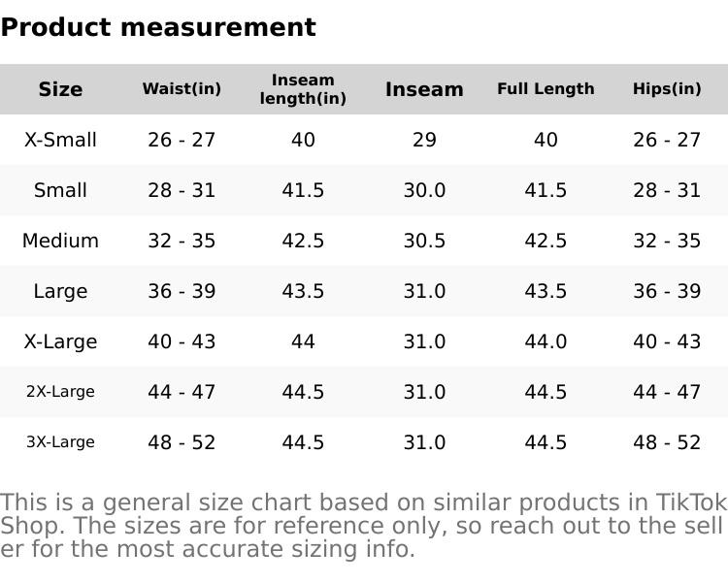Click the Large size row label

(60, 291)
